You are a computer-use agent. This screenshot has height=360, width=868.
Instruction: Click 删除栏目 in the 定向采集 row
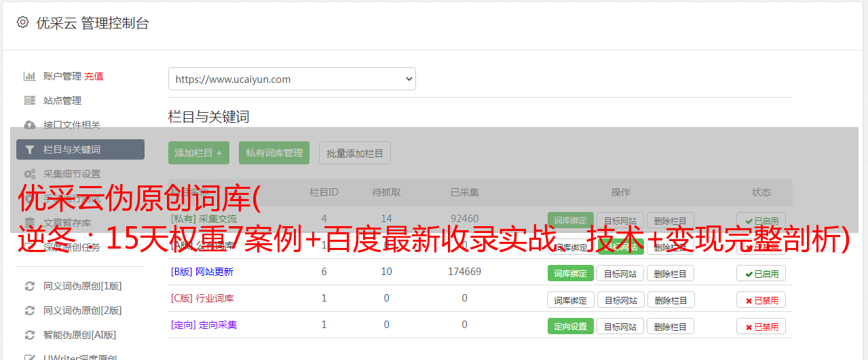point(671,326)
